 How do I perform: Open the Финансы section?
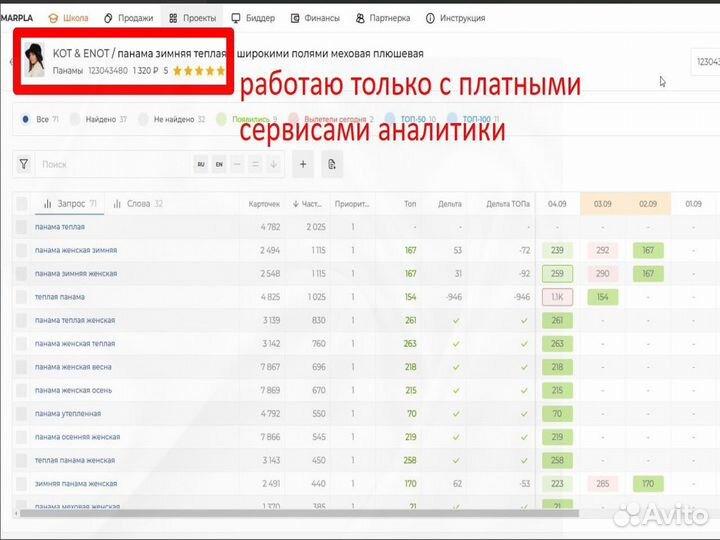pos(315,18)
